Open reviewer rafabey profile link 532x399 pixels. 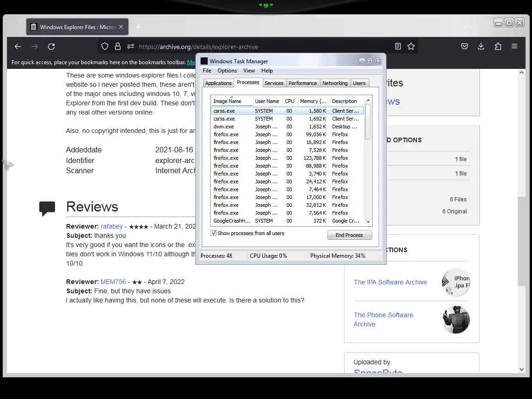pos(112,226)
